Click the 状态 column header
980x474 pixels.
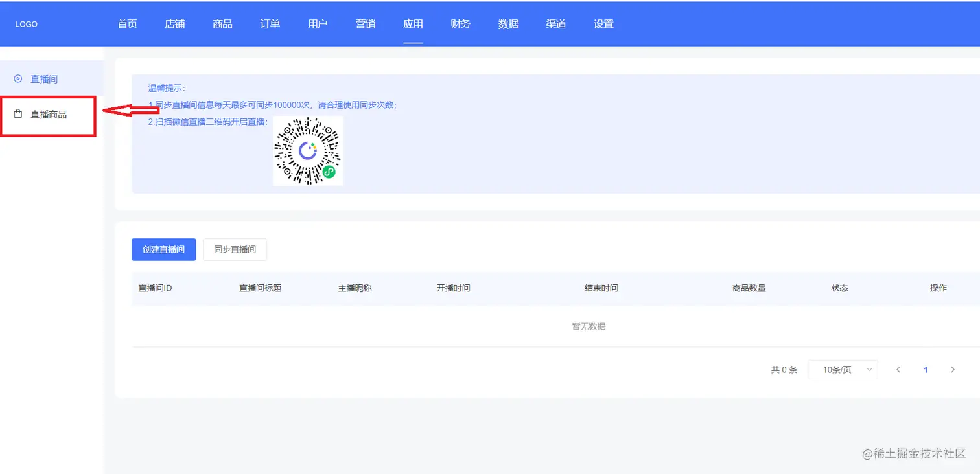click(x=839, y=288)
